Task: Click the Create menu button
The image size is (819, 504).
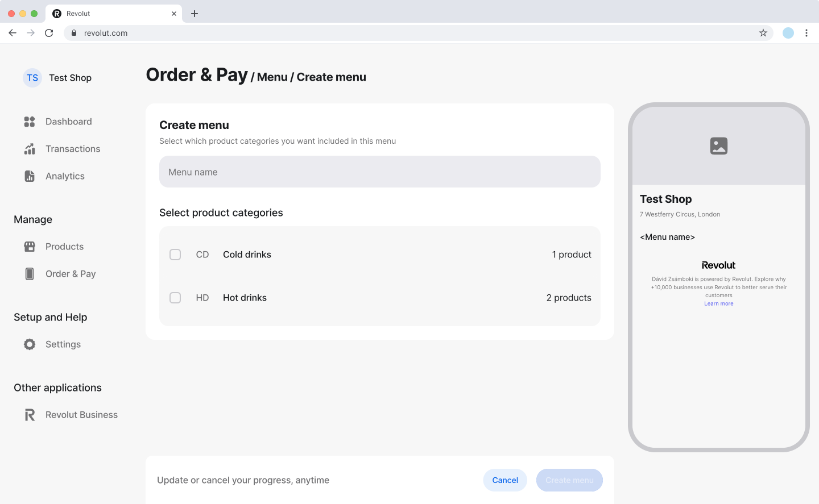Action: tap(569, 480)
